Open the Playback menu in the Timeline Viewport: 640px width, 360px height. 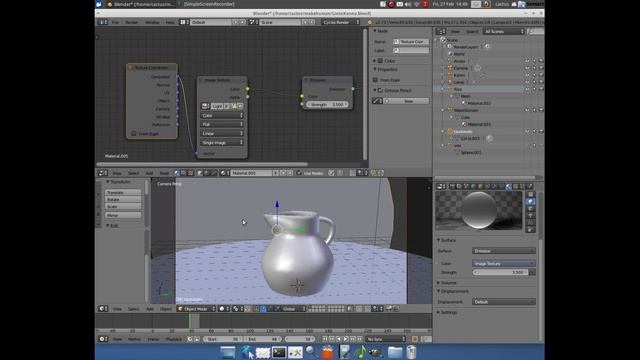click(x=174, y=339)
